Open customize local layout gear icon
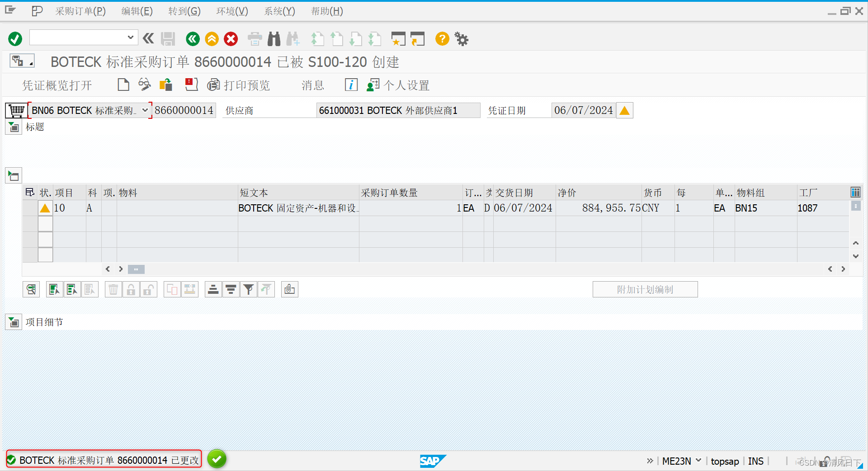868x471 pixels. pyautogui.click(x=461, y=39)
